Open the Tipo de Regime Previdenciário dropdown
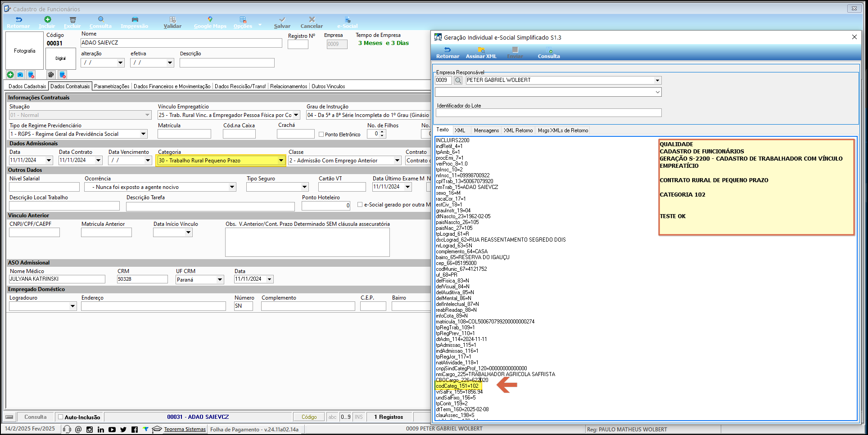The width and height of the screenshot is (868, 435). [x=143, y=134]
